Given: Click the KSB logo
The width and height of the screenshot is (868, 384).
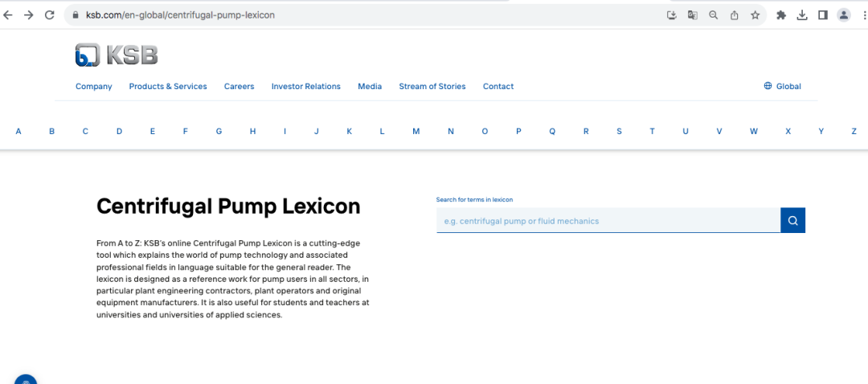Looking at the screenshot, I should (x=117, y=55).
